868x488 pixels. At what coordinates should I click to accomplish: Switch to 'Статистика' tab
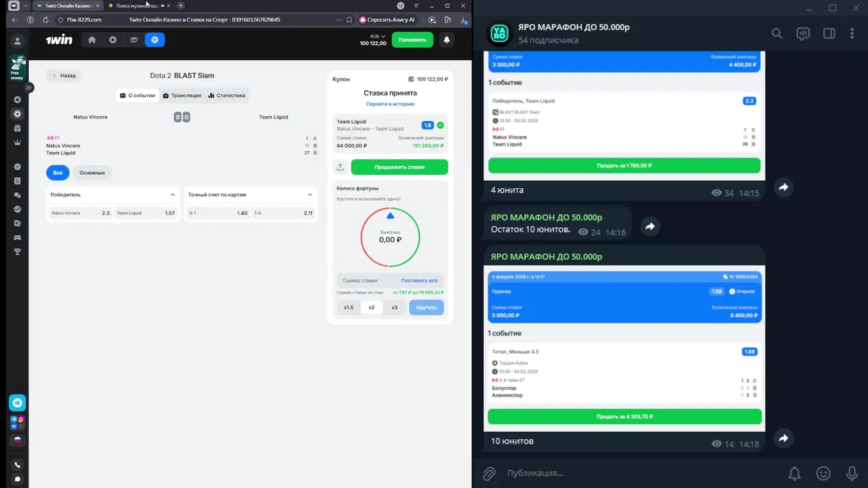click(x=226, y=96)
